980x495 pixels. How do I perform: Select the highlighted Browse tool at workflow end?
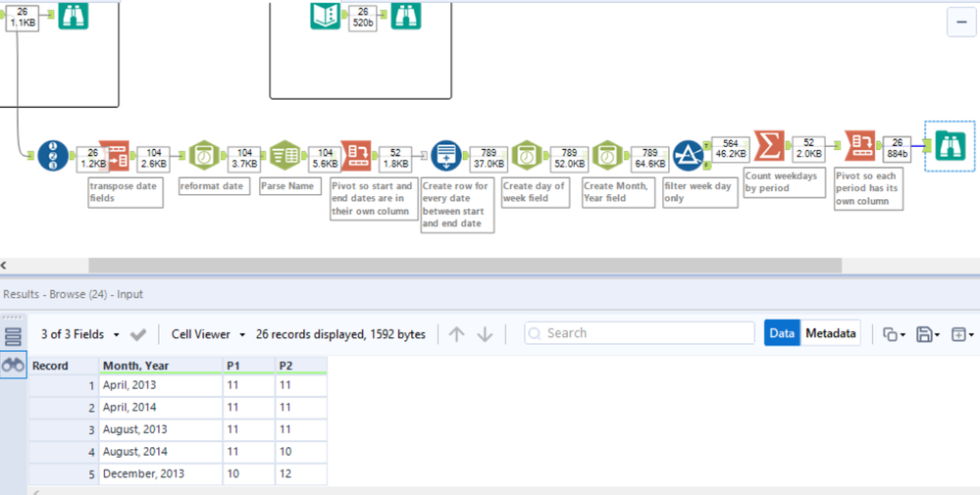951,146
